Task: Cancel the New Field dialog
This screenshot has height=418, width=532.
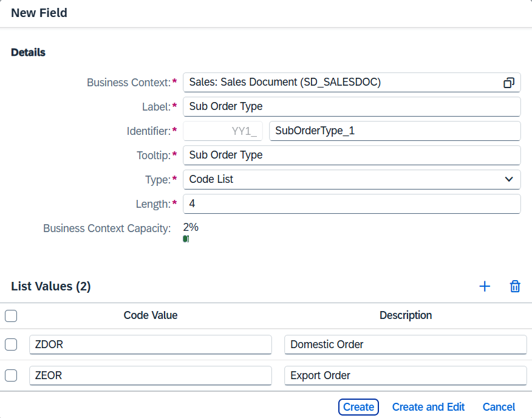Action: pos(499,407)
